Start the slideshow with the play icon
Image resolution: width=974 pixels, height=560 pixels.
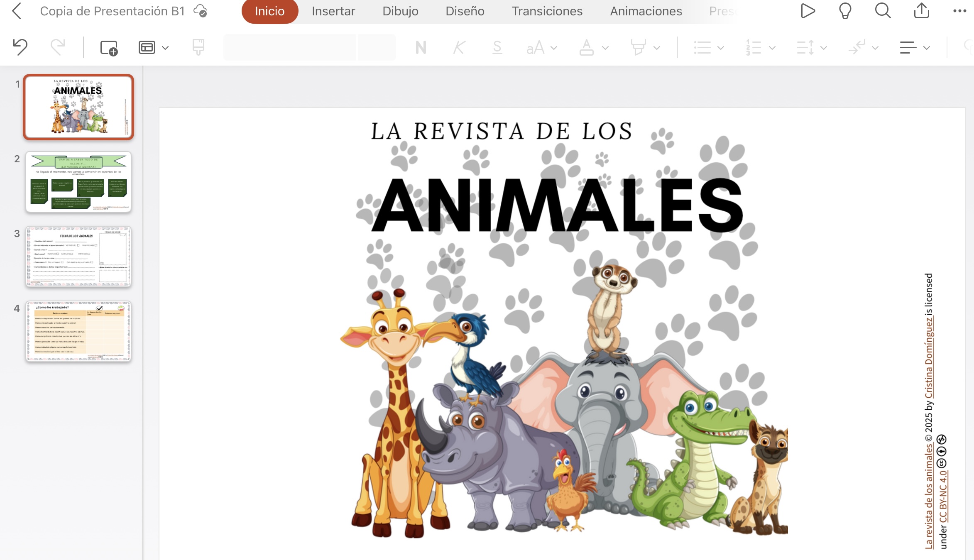pos(808,11)
